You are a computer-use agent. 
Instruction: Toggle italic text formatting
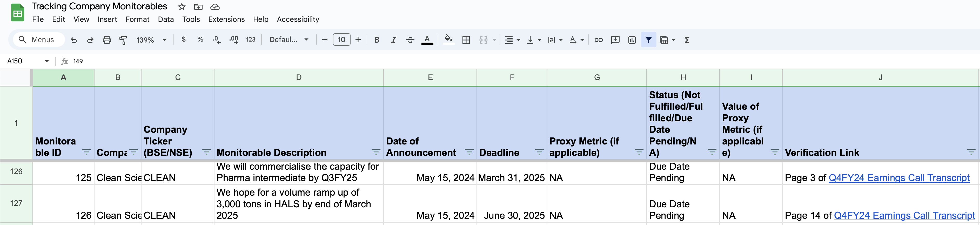point(393,40)
